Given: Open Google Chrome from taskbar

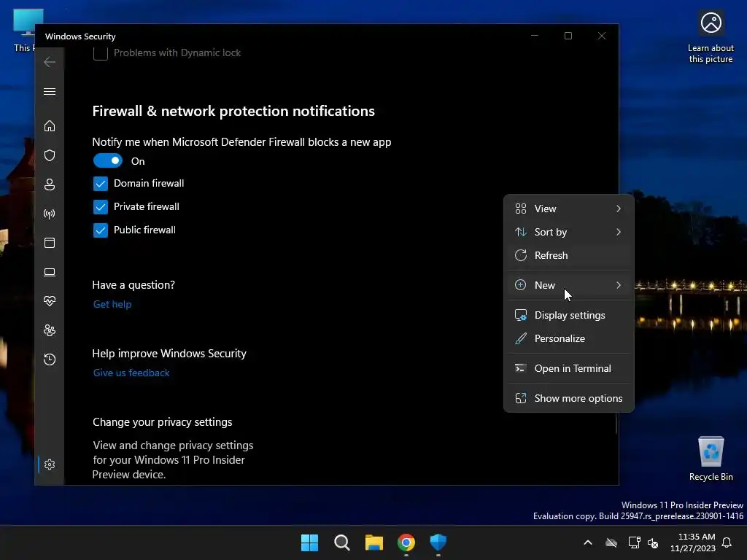Looking at the screenshot, I should point(406,542).
